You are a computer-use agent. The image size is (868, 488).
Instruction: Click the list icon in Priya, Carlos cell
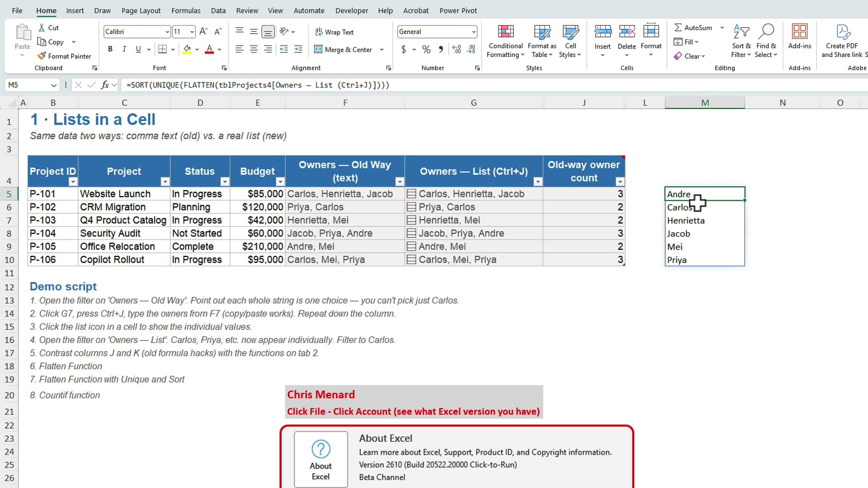coord(411,207)
